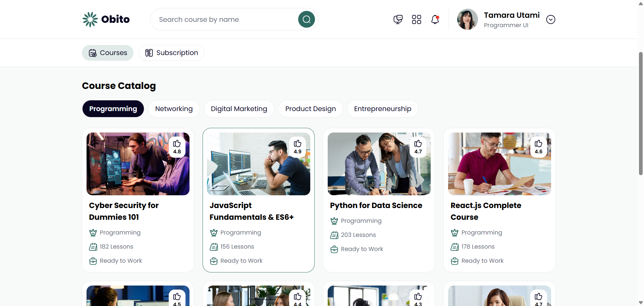Click thumbs-up 4.6 rating on React.js card
Image resolution: width=644 pixels, height=306 pixels.
pos(538,147)
